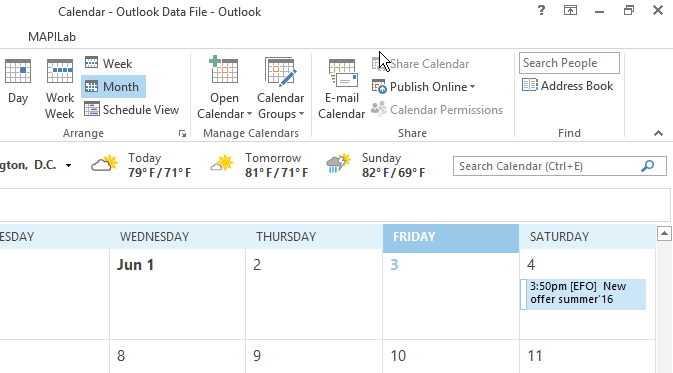
Task: Click calendar scrollbar up arrow
Action: 664,234
